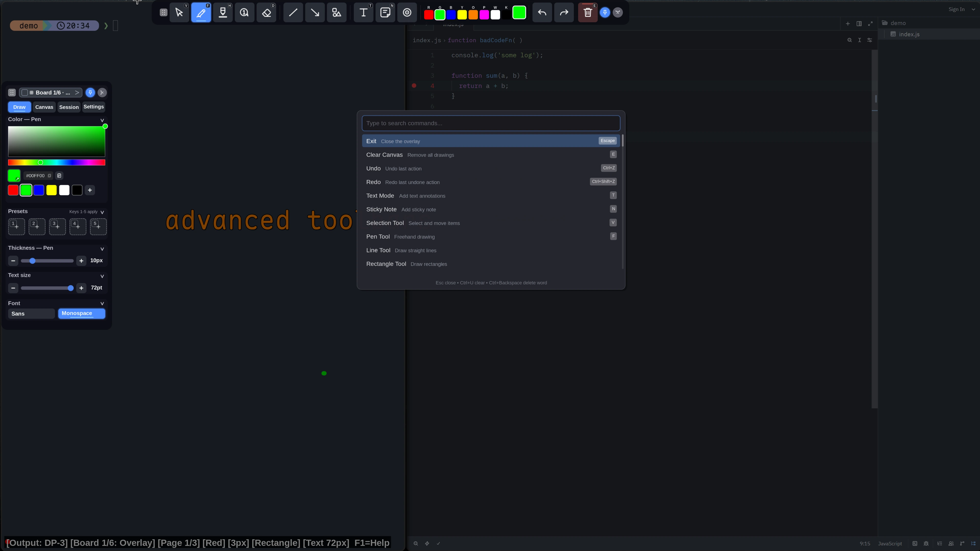Click the editor expand fullscreen icon
The height and width of the screenshot is (551, 980).
(870, 24)
